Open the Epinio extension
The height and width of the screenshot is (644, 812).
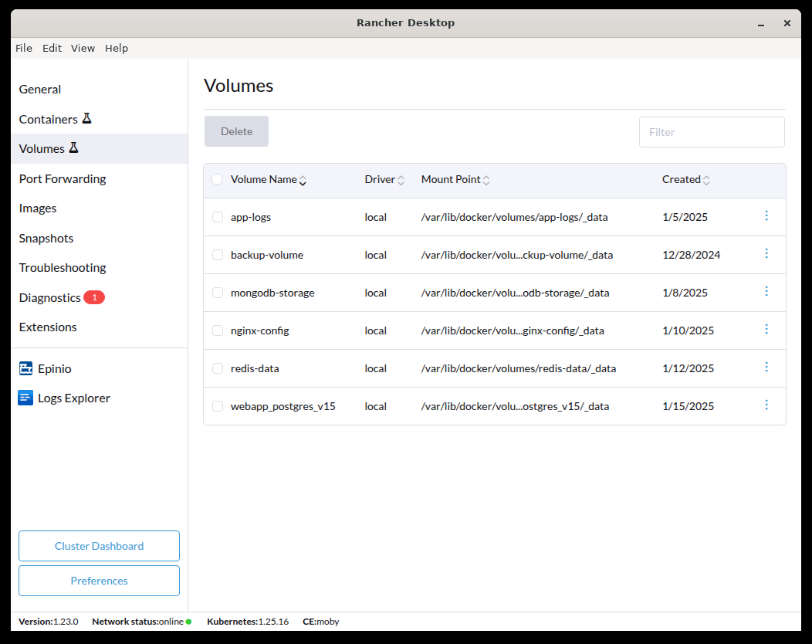pos(99,369)
